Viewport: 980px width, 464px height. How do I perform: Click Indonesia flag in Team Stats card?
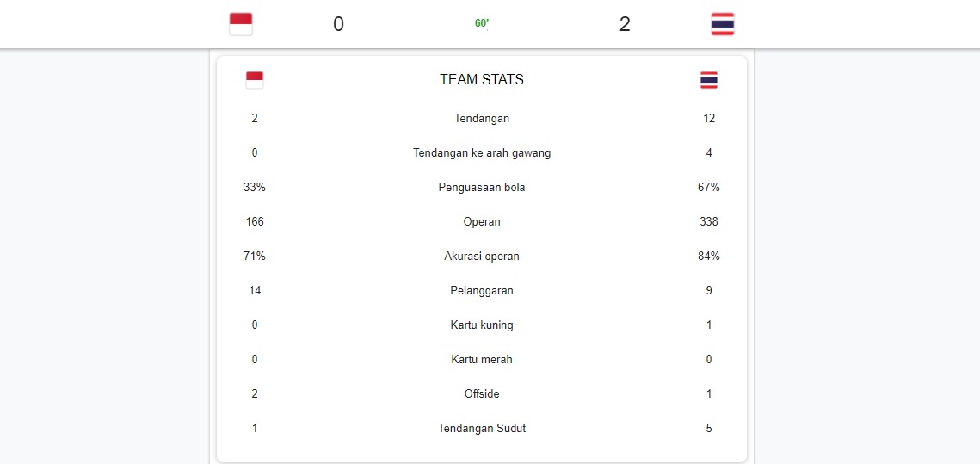point(255,80)
